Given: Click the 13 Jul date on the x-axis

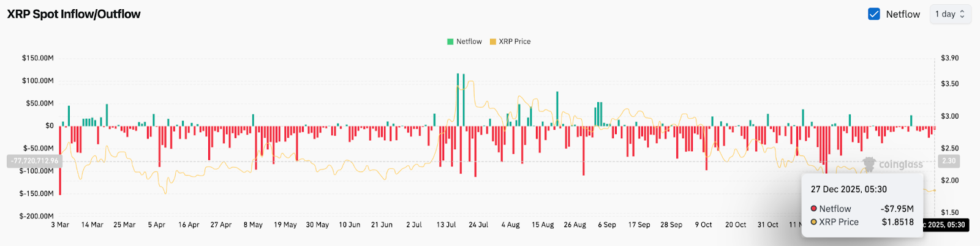Looking at the screenshot, I should (x=447, y=225).
